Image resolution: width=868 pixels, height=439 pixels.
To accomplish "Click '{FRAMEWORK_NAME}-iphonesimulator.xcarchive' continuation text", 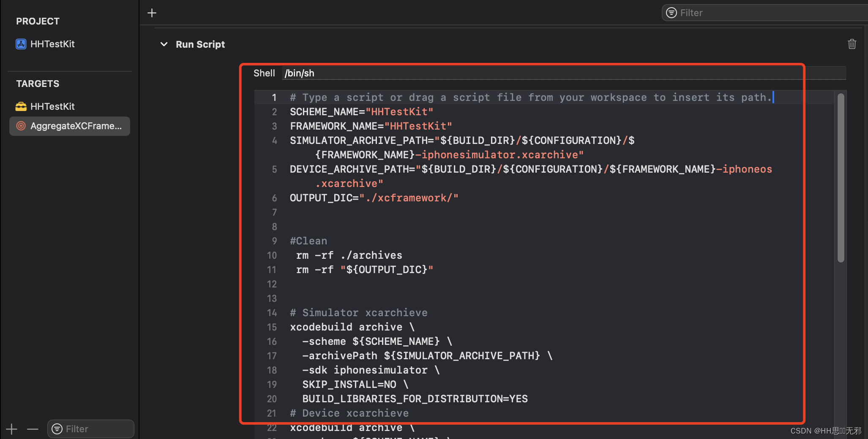I will (x=449, y=155).
